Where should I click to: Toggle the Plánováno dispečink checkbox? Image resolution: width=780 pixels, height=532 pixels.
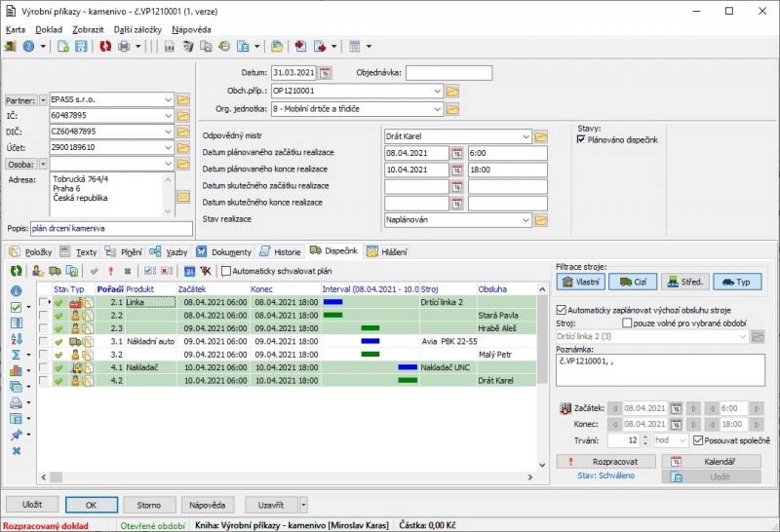581,140
